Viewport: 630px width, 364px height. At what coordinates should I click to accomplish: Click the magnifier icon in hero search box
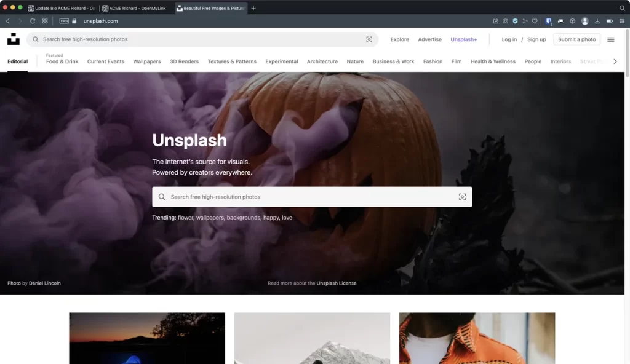(162, 197)
